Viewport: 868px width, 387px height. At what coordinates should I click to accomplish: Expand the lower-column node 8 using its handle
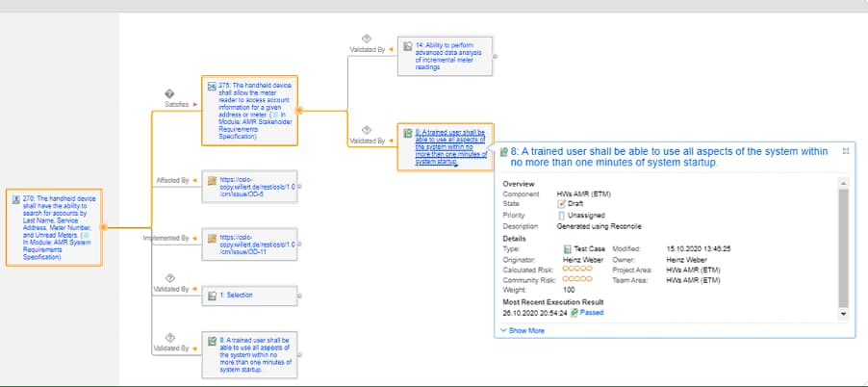tap(299, 355)
